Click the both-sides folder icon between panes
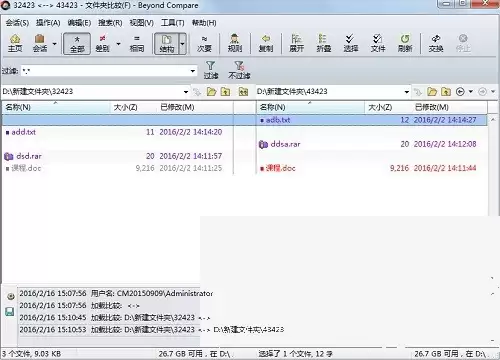The height and width of the screenshot is (360, 500). 244,92
